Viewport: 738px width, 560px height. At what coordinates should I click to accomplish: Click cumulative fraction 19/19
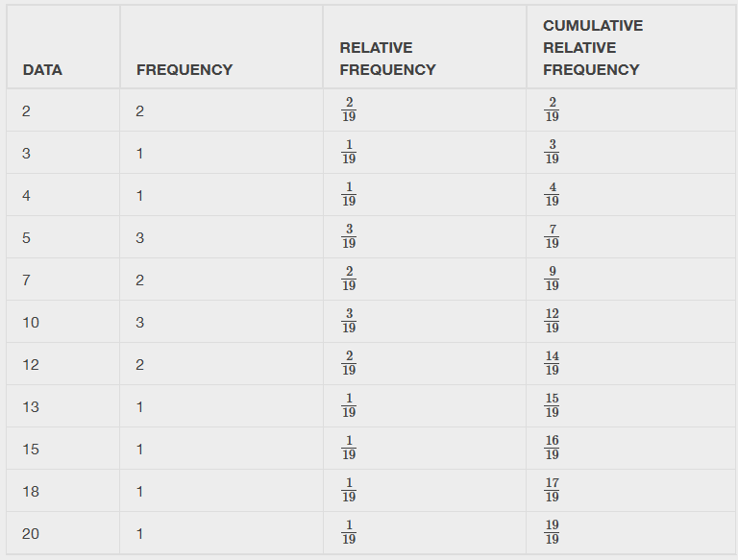coord(552,533)
